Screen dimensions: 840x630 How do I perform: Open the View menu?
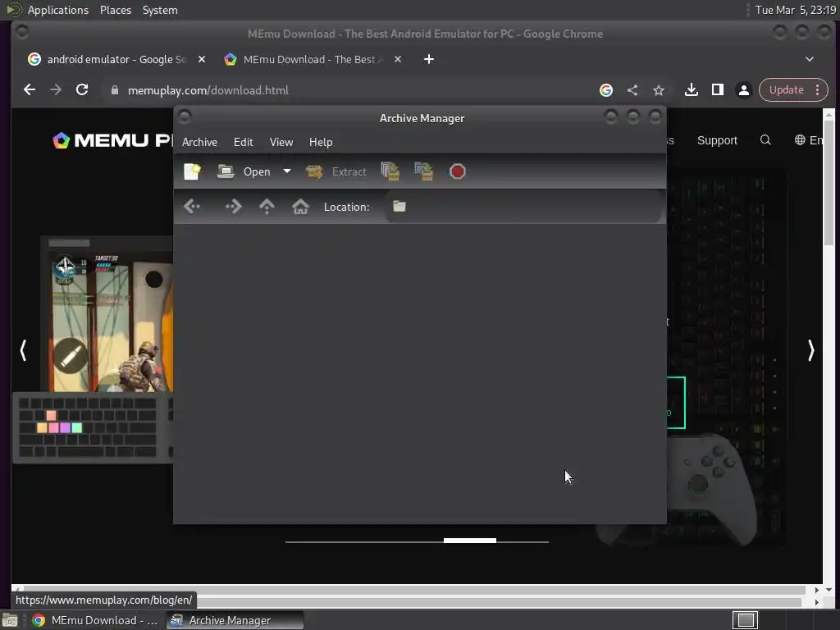click(281, 142)
